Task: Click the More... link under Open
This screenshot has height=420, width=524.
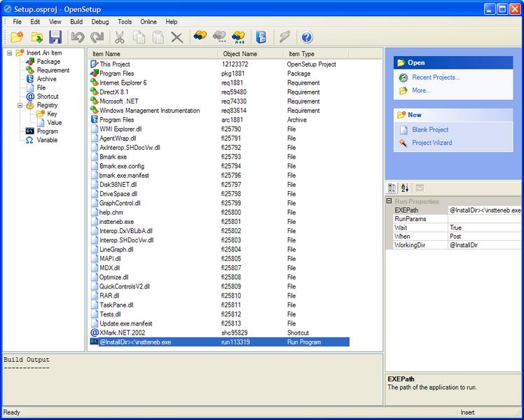Action: 421,90
